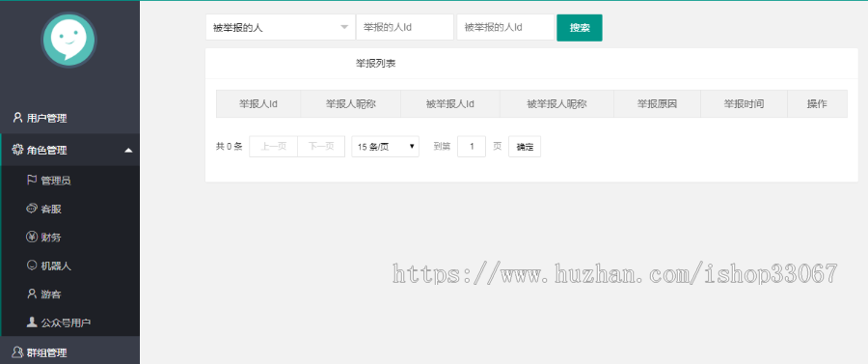Viewport: 868px width, 364px height.
Task: Click the 上一页 previous page button
Action: [274, 146]
